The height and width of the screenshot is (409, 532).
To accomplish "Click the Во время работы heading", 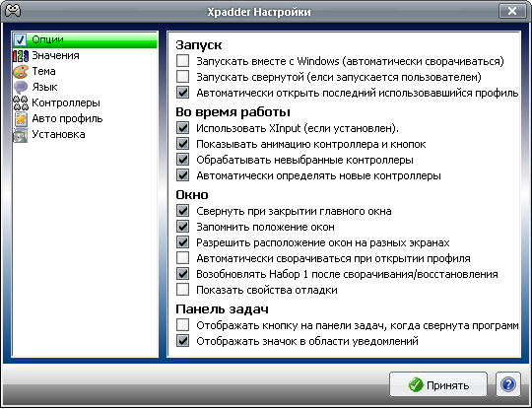I will (x=233, y=112).
